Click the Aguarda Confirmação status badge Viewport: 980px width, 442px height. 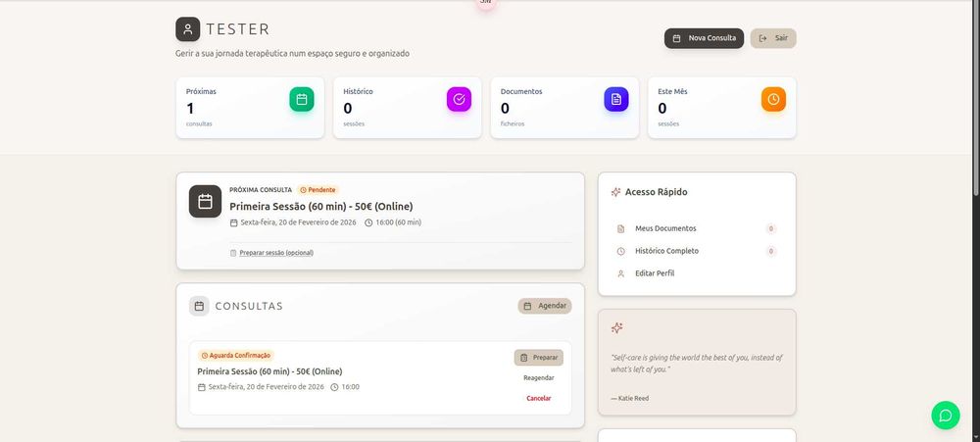[235, 355]
